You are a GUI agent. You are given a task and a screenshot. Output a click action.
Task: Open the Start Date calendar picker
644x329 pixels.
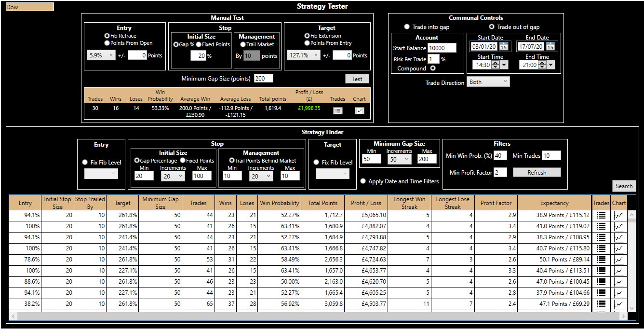tap(503, 47)
